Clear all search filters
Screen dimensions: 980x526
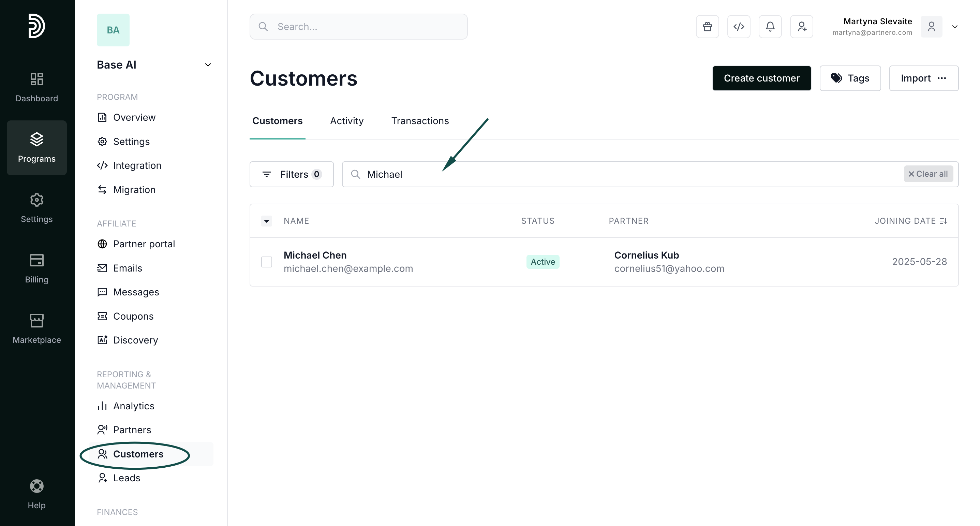pos(928,174)
